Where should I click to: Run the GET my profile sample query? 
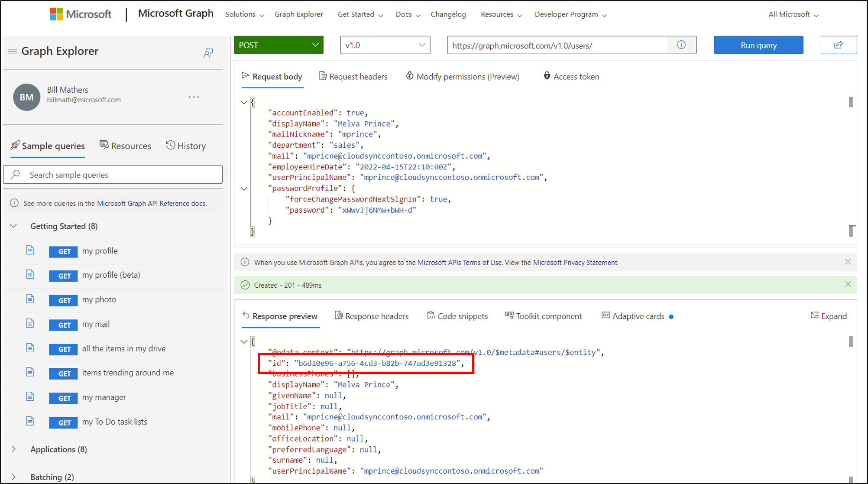click(x=63, y=251)
